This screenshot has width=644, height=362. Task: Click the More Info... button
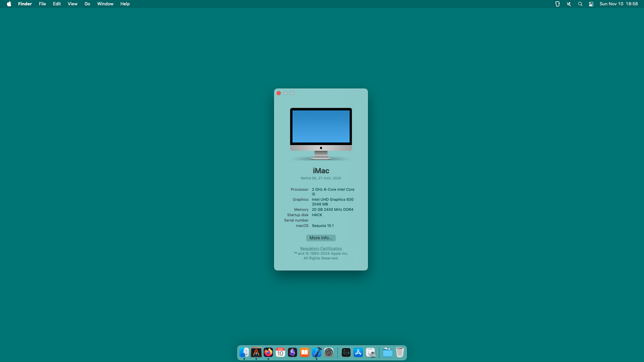click(321, 238)
